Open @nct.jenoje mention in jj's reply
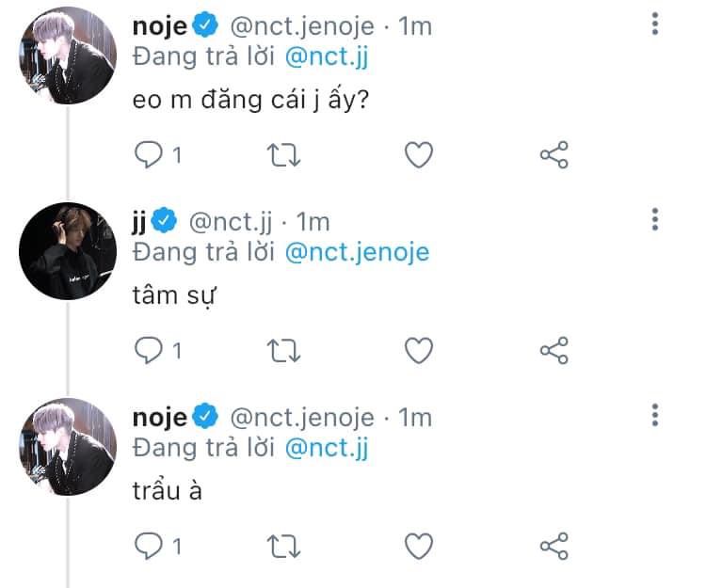The width and height of the screenshot is (706, 588). tap(356, 251)
